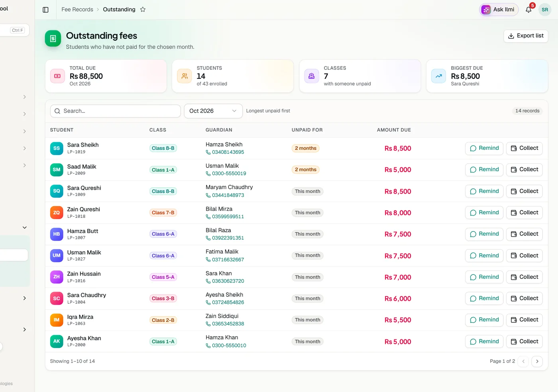
Task: Star the Outstanding page as favorite
Action: [143, 10]
